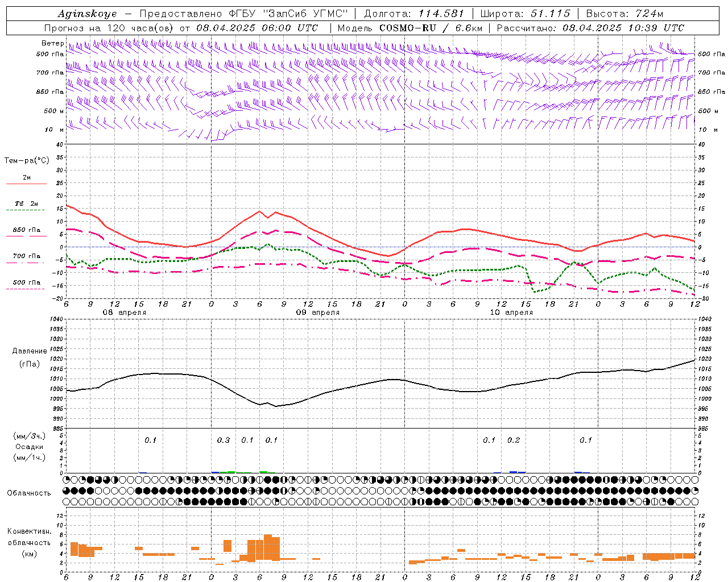
Task: Select the "500 м" wind level label on left
Action: [x=54, y=111]
